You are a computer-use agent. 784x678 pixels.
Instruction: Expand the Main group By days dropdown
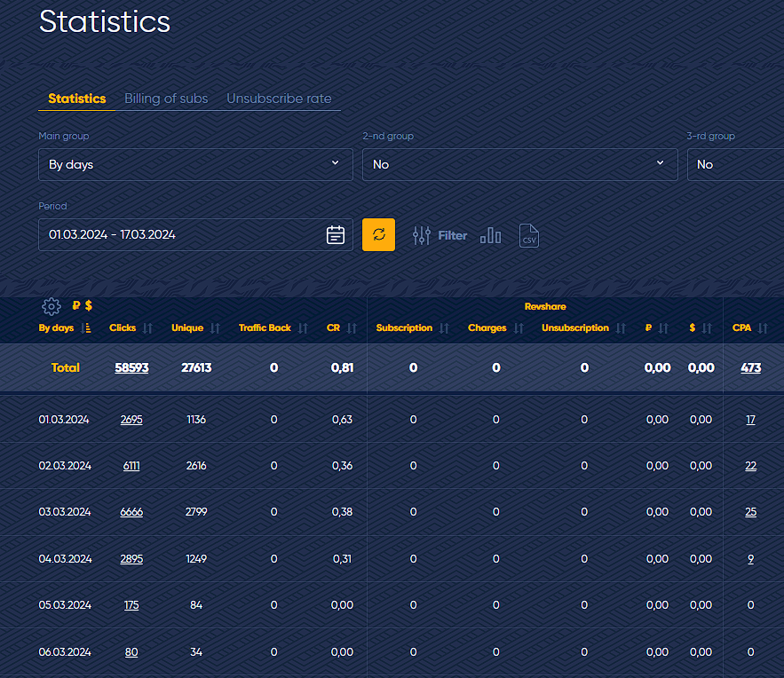(195, 164)
